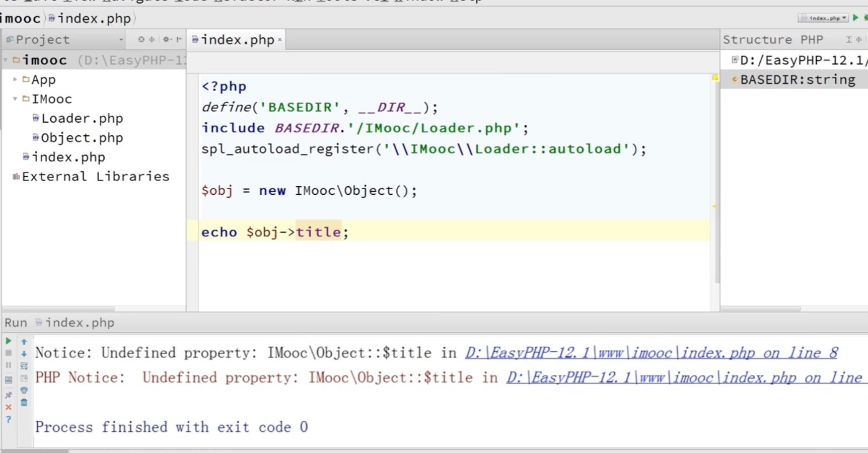Image resolution: width=868 pixels, height=453 pixels.
Task: Click the Structure panel horizontal scrollbar
Action: [x=760, y=309]
